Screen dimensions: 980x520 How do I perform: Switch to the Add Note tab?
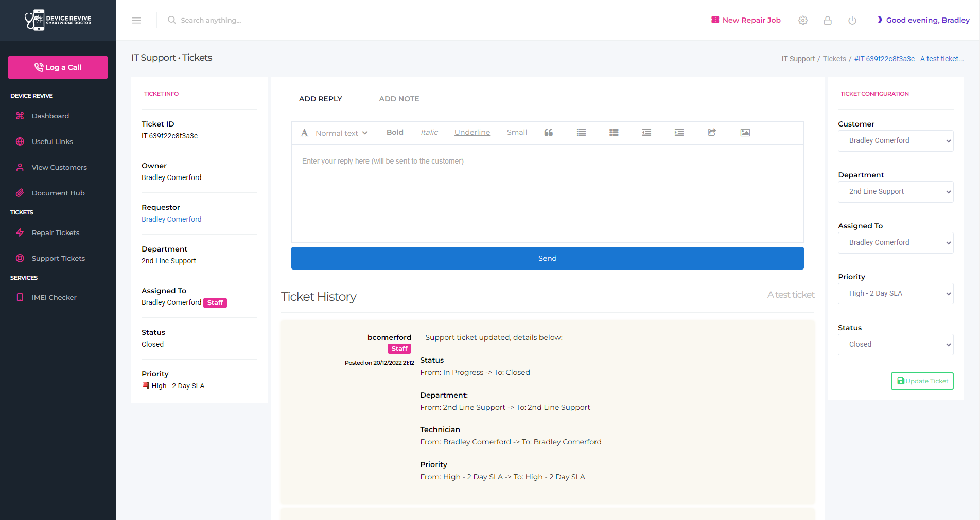(x=399, y=99)
